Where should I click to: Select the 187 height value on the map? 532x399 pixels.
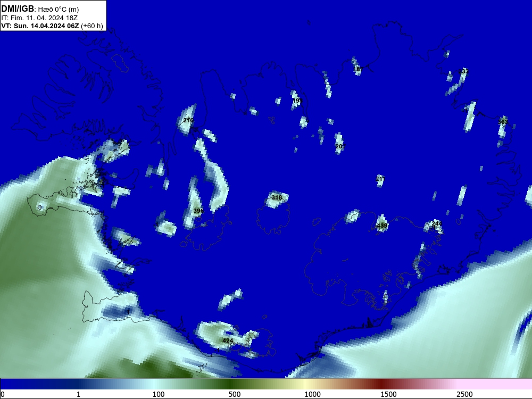pos(358,69)
